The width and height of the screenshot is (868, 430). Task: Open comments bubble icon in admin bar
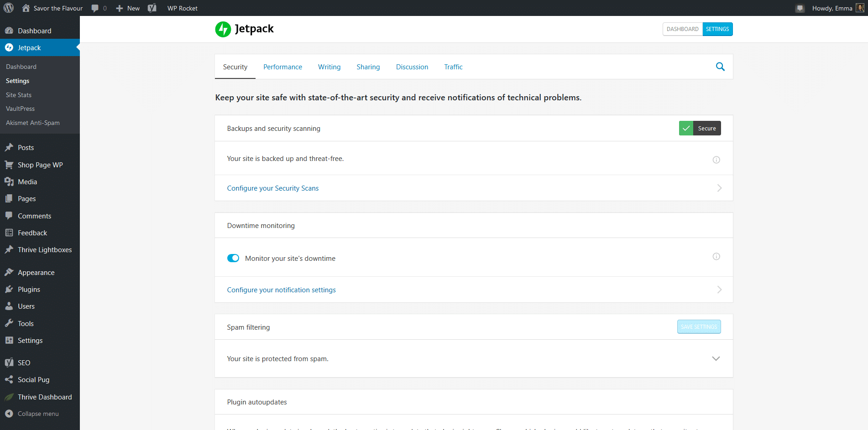(95, 8)
